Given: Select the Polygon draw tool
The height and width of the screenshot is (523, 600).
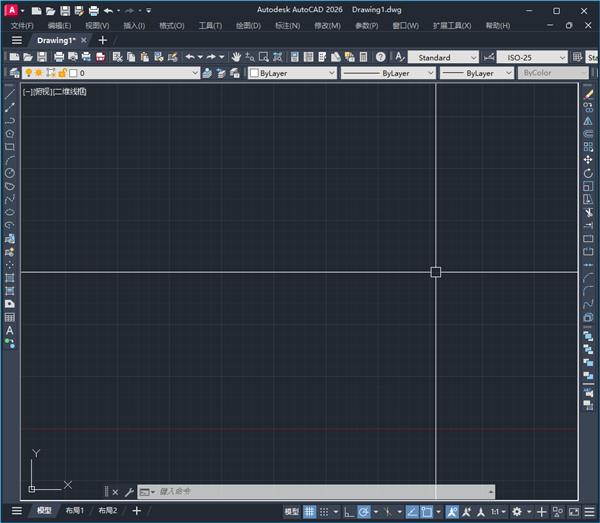Looking at the screenshot, I should [10, 134].
